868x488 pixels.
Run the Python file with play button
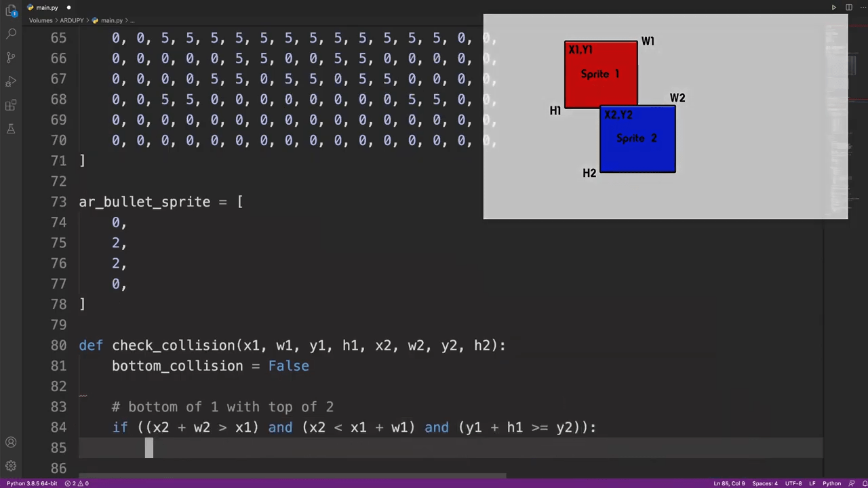[x=833, y=7]
